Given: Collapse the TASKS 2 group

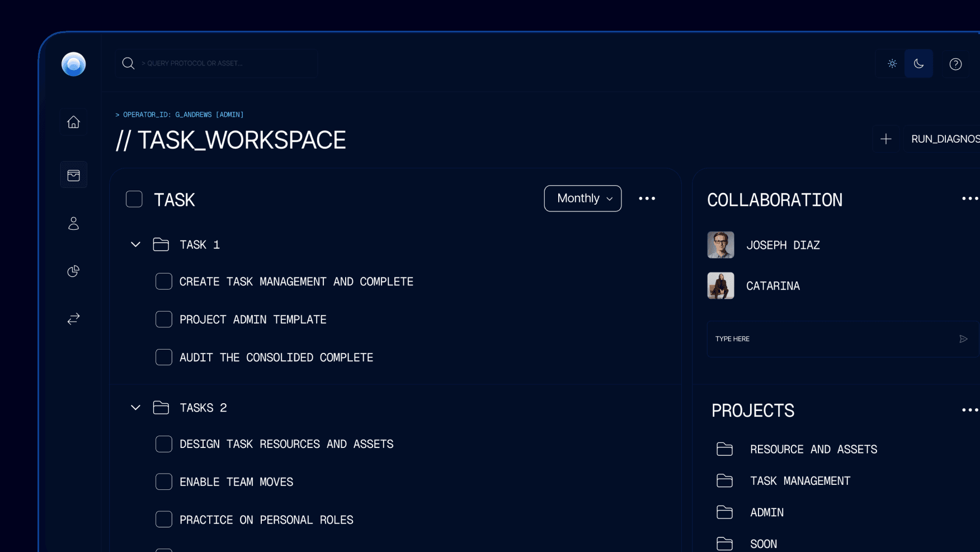Looking at the screenshot, I should tap(135, 407).
